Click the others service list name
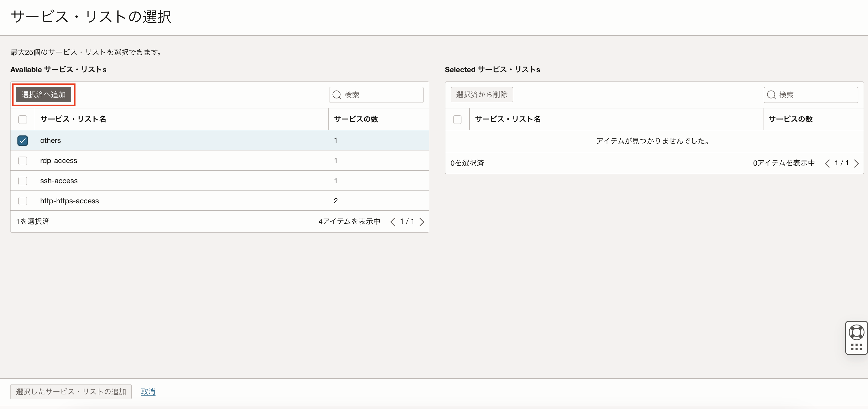Screen dimensions: 868x409 51,140
